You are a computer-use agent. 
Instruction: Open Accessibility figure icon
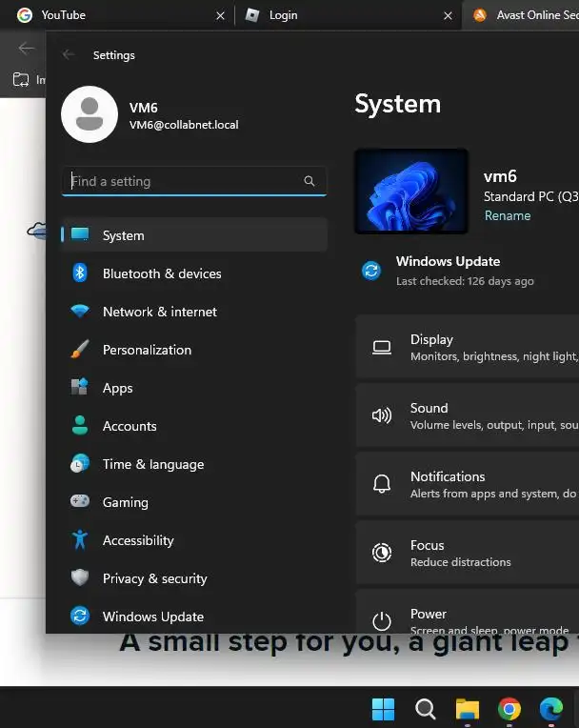80,539
